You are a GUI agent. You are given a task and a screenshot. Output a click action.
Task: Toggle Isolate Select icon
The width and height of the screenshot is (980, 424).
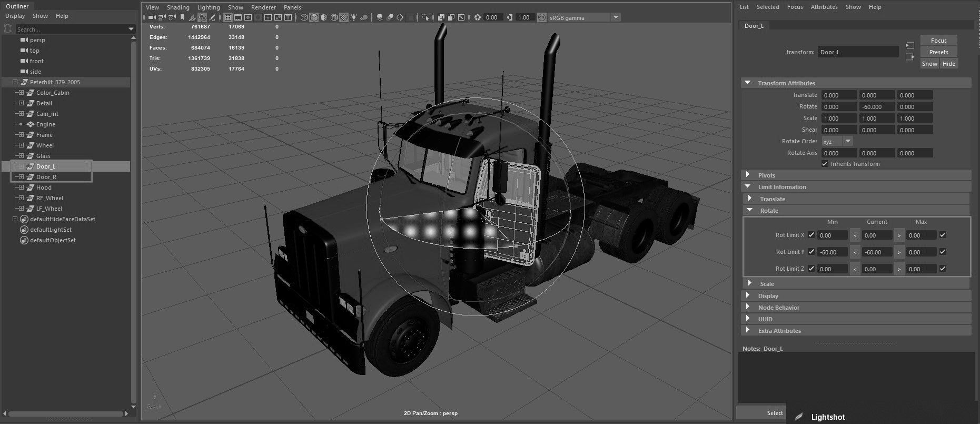(x=425, y=17)
